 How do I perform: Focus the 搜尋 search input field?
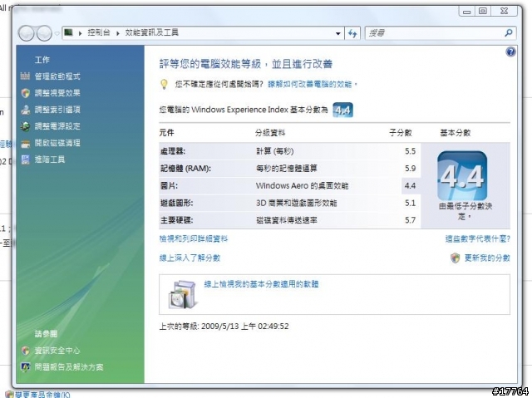tap(434, 33)
